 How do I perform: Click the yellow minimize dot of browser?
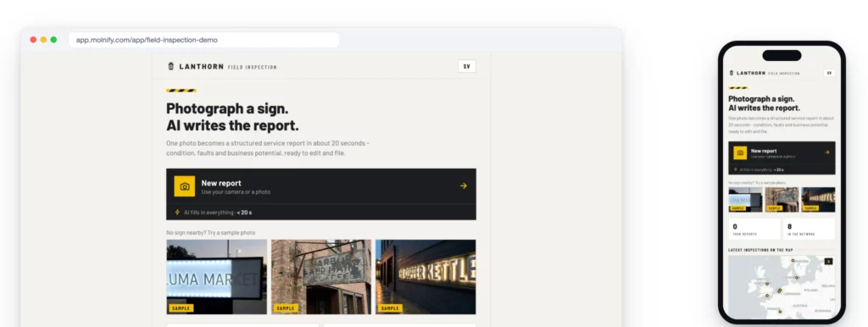pyautogui.click(x=43, y=40)
